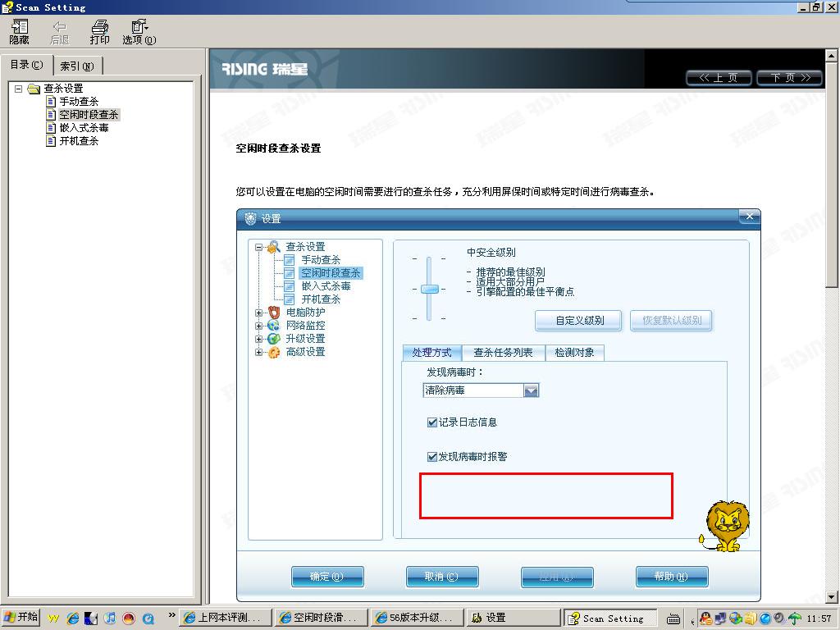
Task: Switch to 上网本评测 taskbar window
Action: [226, 618]
